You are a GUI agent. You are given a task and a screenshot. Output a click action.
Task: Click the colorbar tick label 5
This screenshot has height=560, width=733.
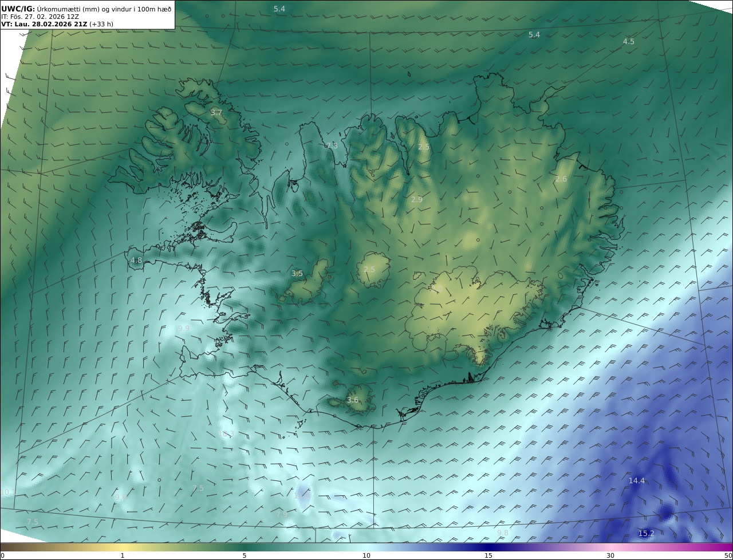coord(245,555)
